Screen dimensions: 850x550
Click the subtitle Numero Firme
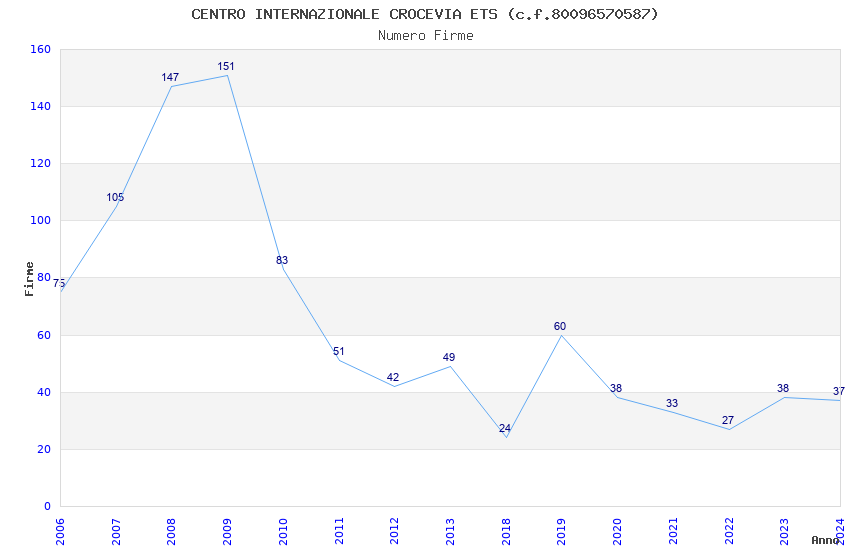[x=426, y=36]
